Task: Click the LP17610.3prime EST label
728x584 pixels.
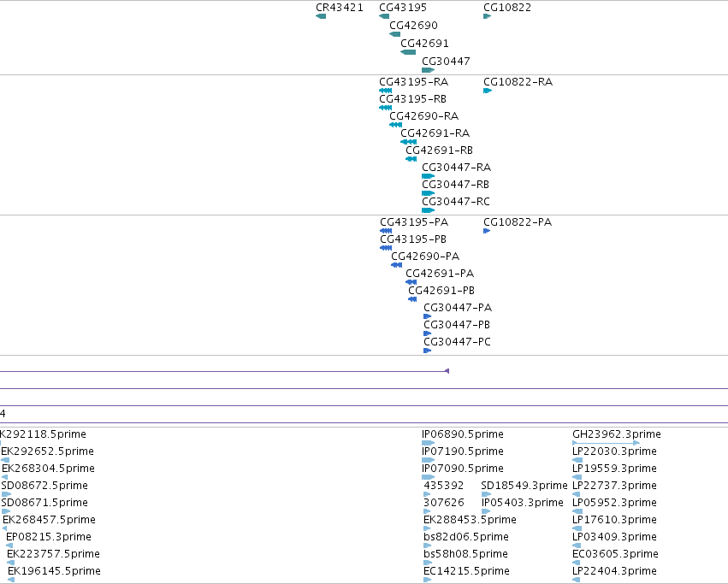Action: (x=614, y=520)
